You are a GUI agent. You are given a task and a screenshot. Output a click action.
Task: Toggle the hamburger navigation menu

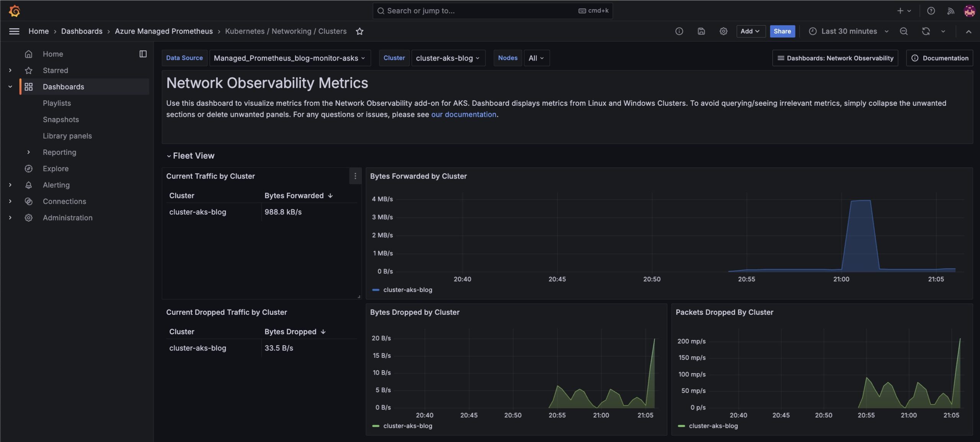click(x=14, y=31)
